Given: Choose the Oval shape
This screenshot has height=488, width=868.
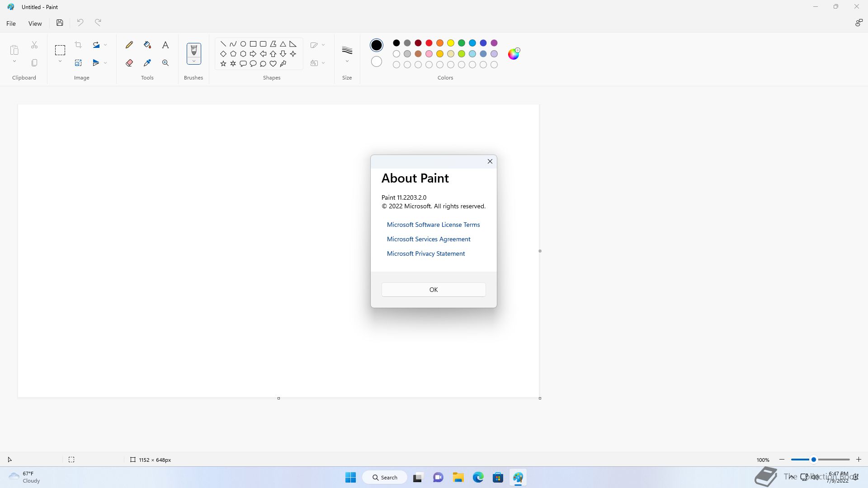Looking at the screenshot, I should [x=243, y=44].
